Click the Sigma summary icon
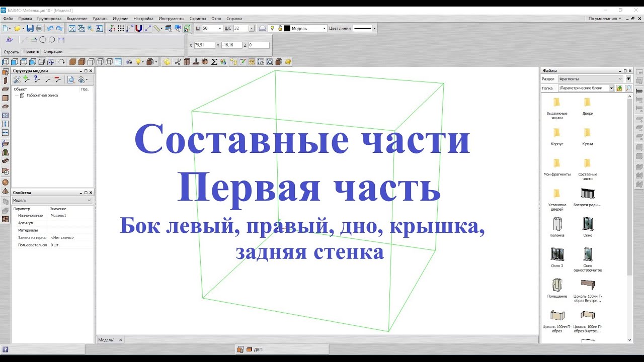Screen dimensions: 644x362 pyautogui.click(x=214, y=62)
